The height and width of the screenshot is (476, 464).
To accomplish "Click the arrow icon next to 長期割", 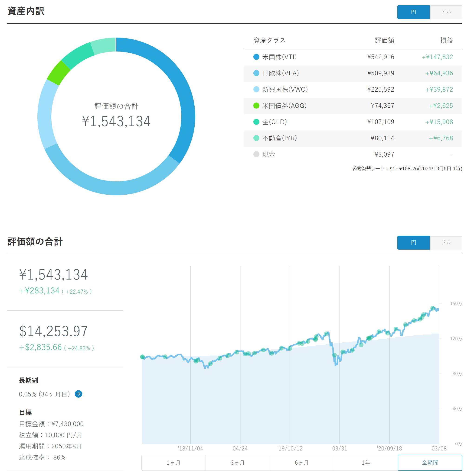I will coord(78,394).
